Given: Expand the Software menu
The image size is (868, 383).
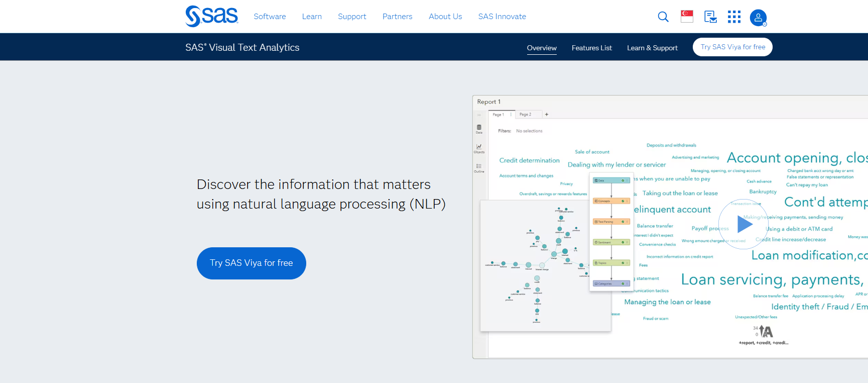Looking at the screenshot, I should click(x=270, y=17).
